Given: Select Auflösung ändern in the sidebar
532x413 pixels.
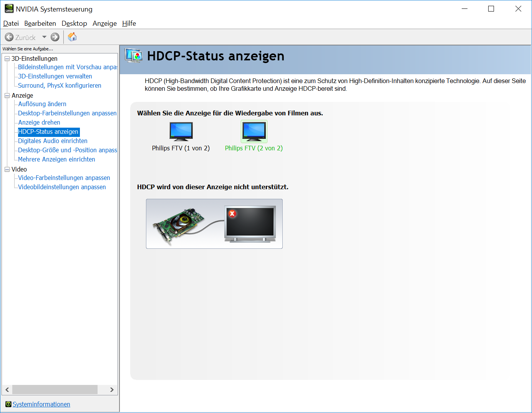Looking at the screenshot, I should 42,104.
